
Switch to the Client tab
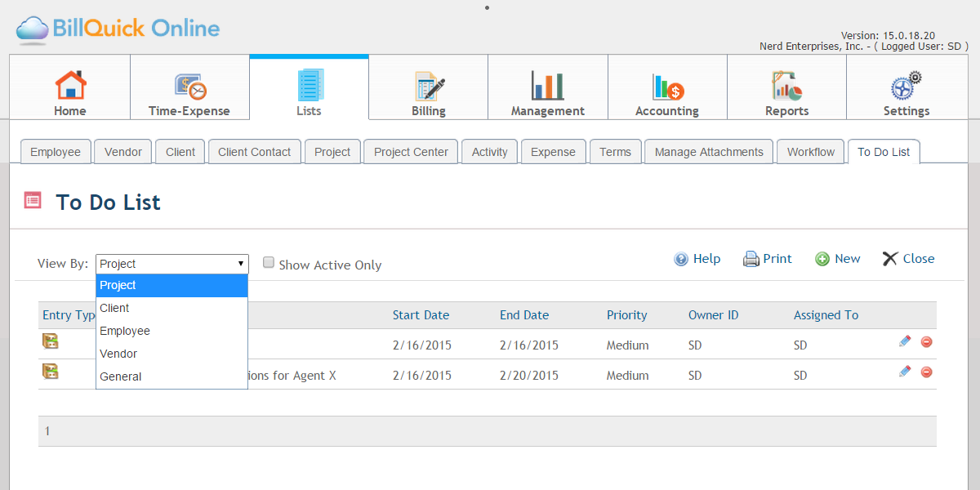pos(180,152)
